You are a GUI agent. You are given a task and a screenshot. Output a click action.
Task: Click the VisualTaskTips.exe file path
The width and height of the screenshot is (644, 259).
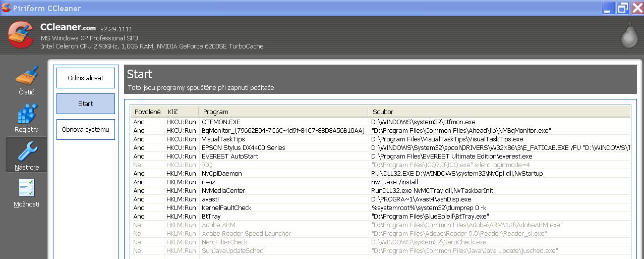coord(447,139)
